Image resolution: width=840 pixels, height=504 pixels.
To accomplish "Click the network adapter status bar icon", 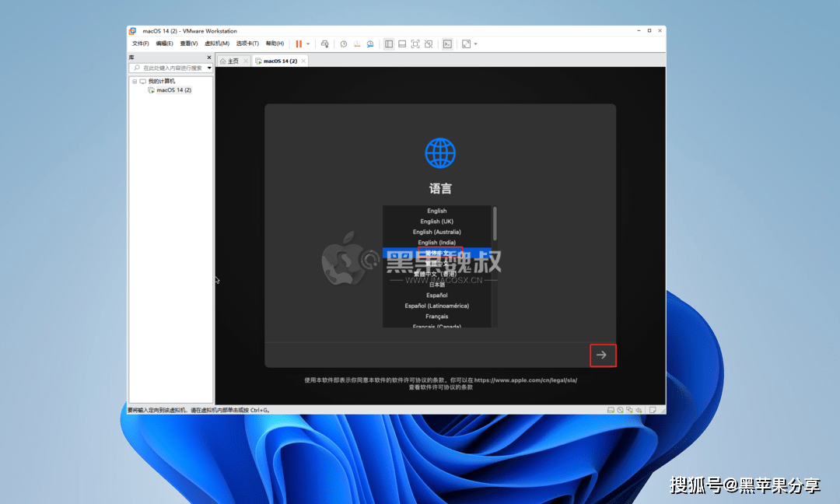I will point(629,410).
